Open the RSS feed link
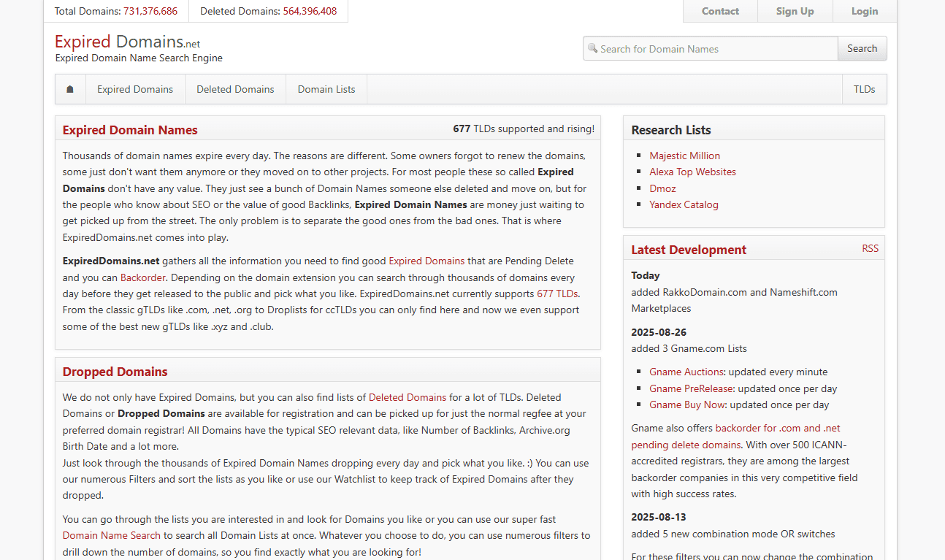Viewport: 945px width, 560px height. coord(870,248)
